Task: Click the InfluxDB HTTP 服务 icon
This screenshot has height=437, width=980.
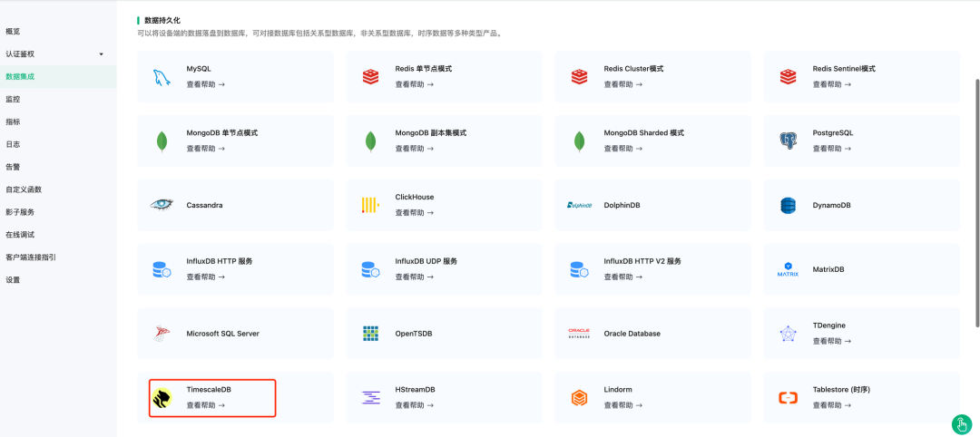Action: [162, 269]
